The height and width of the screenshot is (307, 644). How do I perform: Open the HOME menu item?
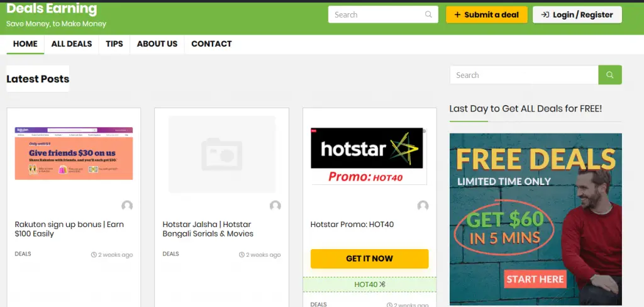point(25,44)
